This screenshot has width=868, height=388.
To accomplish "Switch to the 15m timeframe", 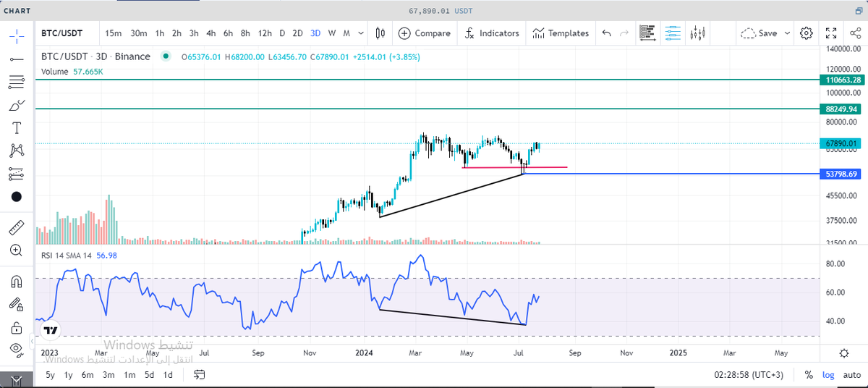I will pos(113,33).
